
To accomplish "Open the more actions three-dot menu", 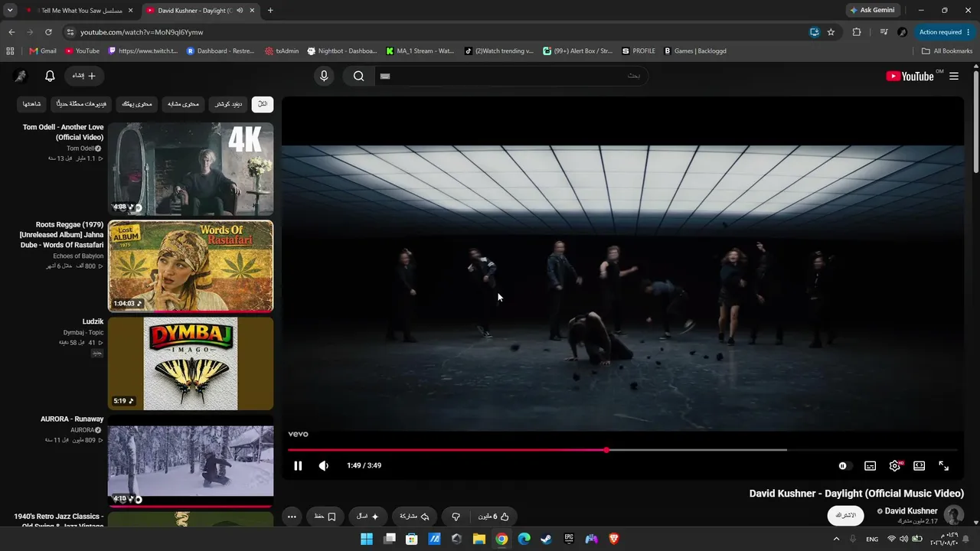I will point(292,517).
